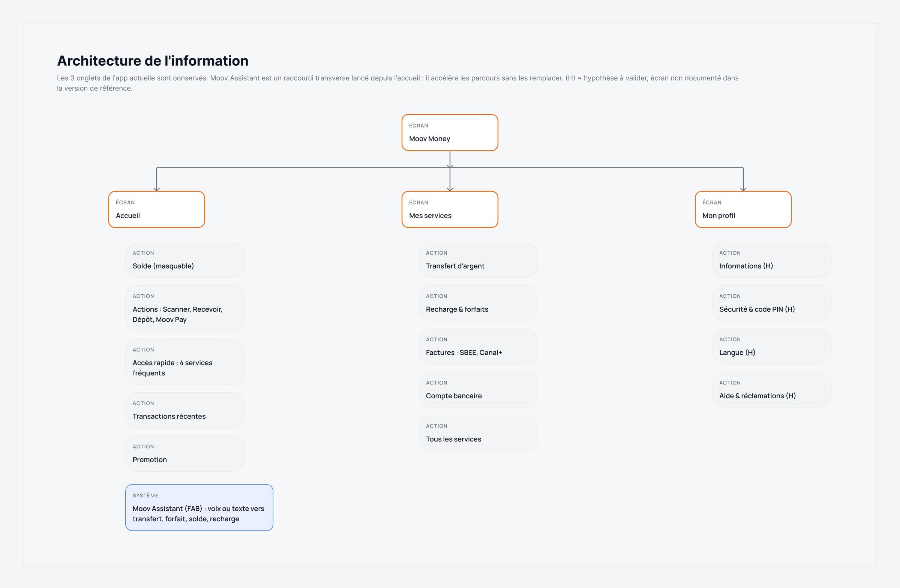Click the Langue (H) action card
The image size is (900, 588).
(771, 346)
